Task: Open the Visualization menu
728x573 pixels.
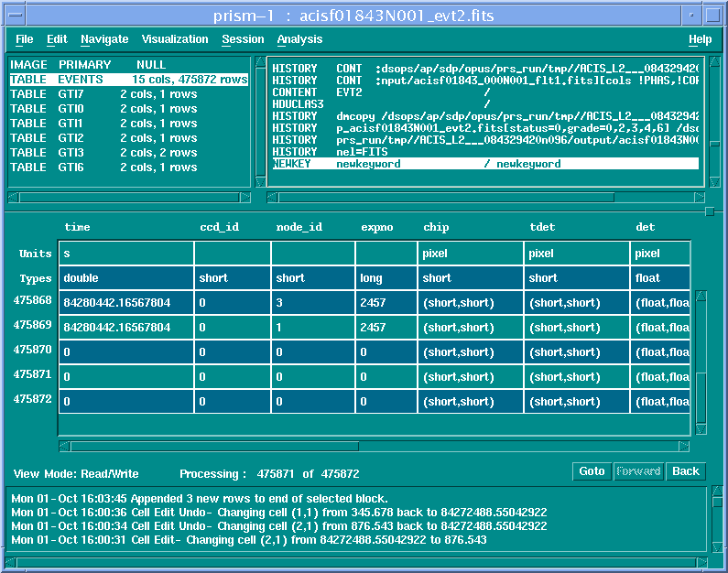Action: pos(175,39)
